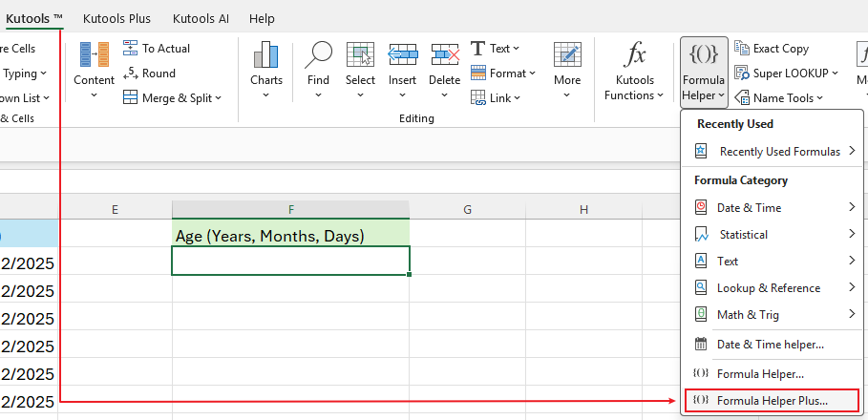Click the To Actual icon
Screen dimensions: 868x420
point(130,48)
